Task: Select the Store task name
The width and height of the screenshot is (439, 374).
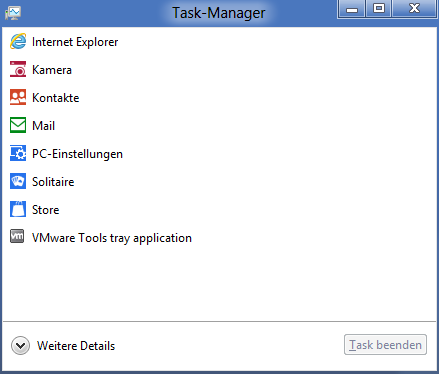Action: 46,210
